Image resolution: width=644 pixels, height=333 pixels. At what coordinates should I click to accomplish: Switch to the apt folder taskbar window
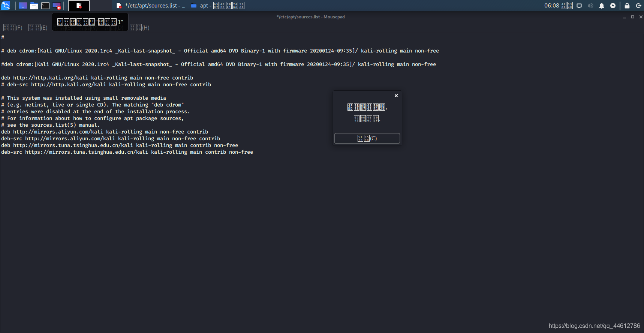click(x=217, y=6)
